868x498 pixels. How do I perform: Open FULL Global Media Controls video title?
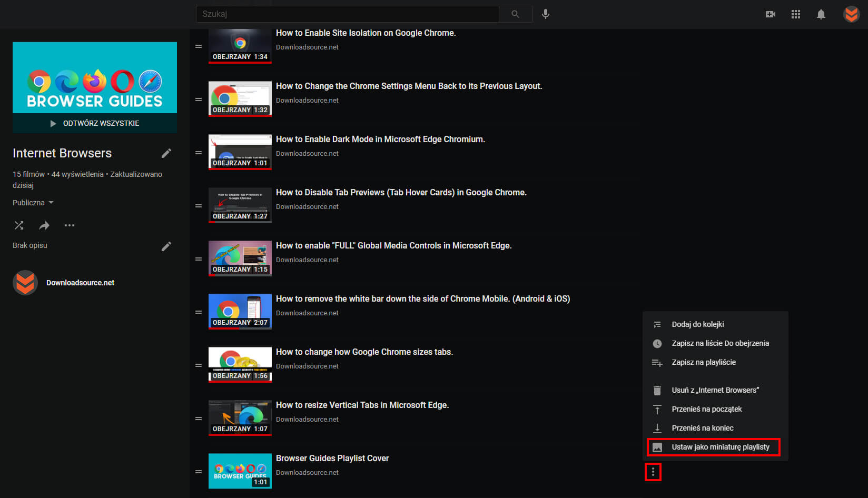click(x=393, y=245)
